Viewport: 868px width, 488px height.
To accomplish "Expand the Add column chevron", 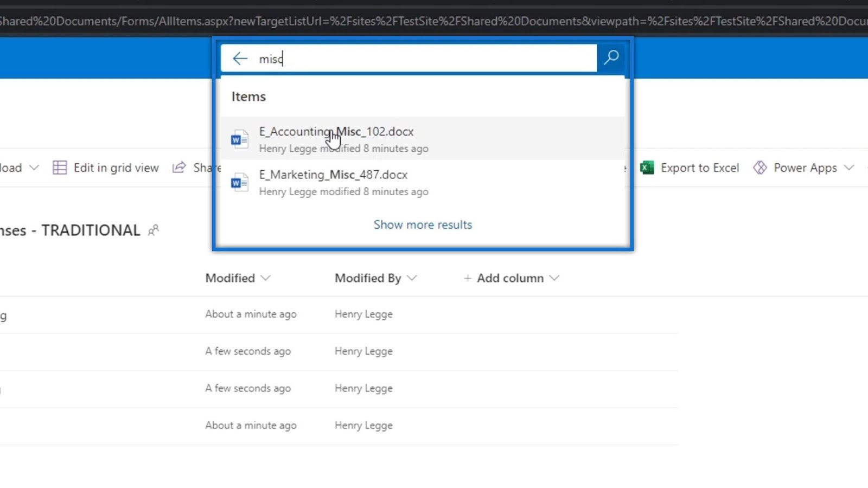I will click(x=554, y=278).
